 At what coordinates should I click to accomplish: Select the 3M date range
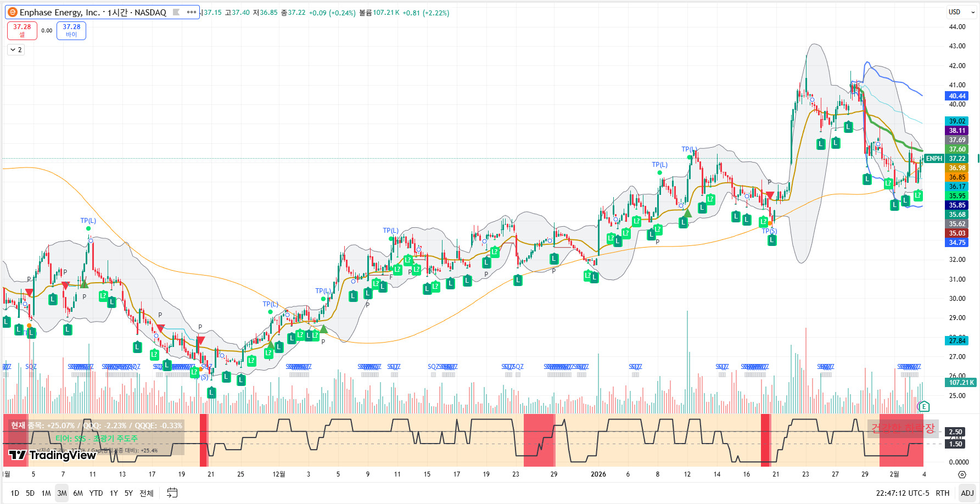click(62, 493)
